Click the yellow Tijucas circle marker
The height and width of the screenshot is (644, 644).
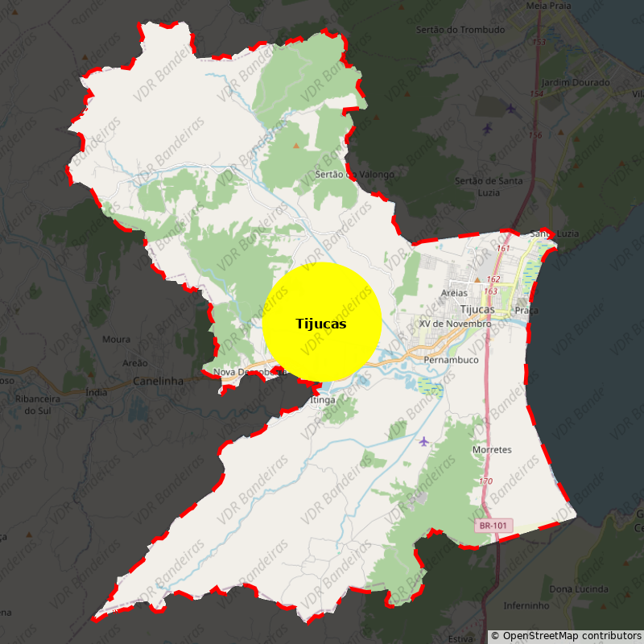tap(321, 321)
